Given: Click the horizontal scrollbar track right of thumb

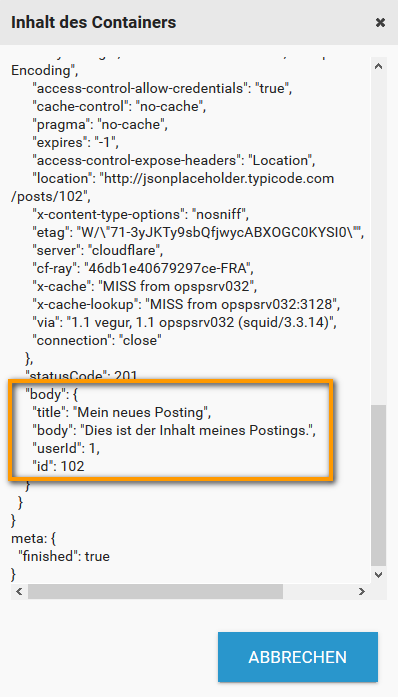Looking at the screenshot, I should (x=318, y=592).
